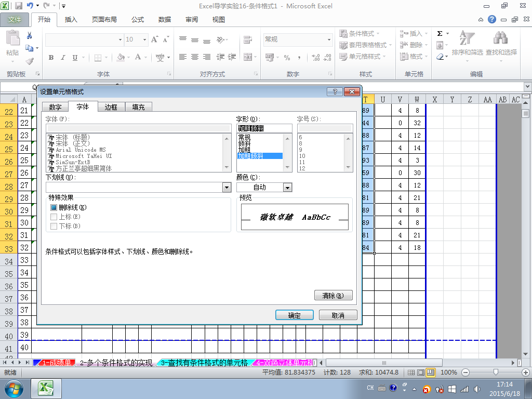Image resolution: width=532 pixels, height=399 pixels.
Task: Click the Align Text Left icon
Action: pos(183,57)
